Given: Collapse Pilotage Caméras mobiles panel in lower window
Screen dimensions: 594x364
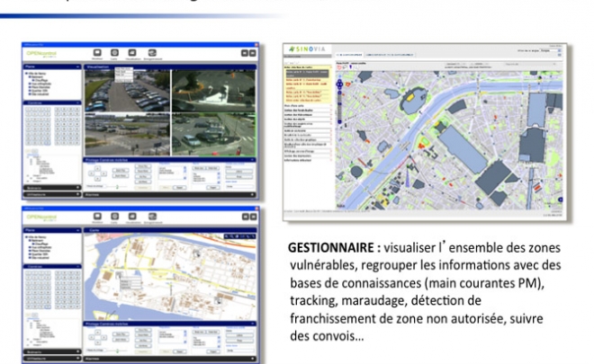Looking at the screenshot, I should point(252,324).
